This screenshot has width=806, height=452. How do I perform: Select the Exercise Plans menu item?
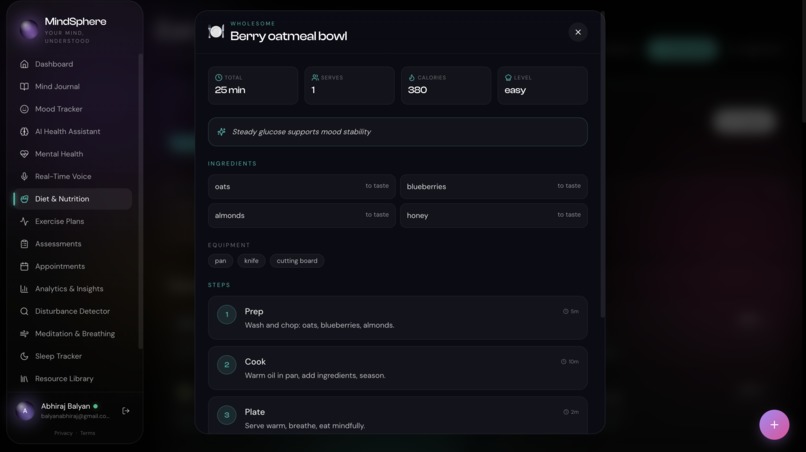72,221
